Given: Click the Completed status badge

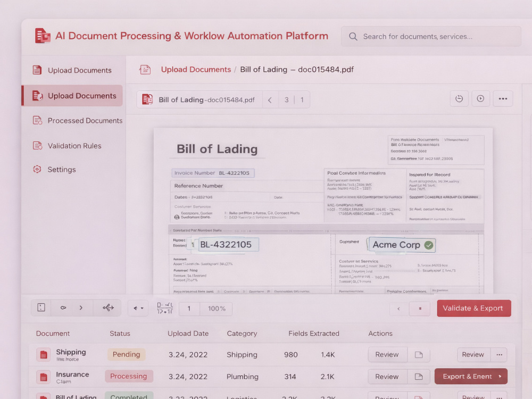Looking at the screenshot, I should (129, 396).
